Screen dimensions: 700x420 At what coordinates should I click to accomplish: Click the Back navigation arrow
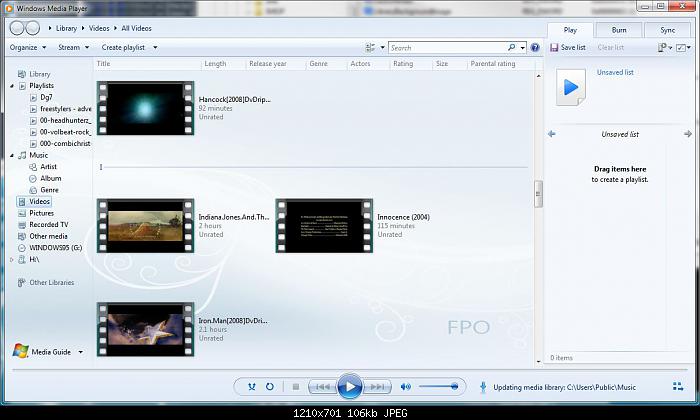click(17, 28)
